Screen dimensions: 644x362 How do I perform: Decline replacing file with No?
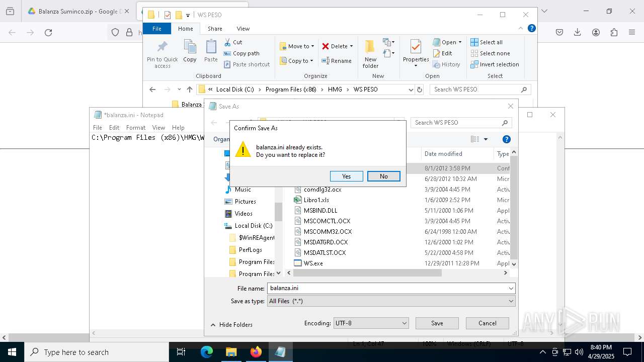pyautogui.click(x=384, y=176)
